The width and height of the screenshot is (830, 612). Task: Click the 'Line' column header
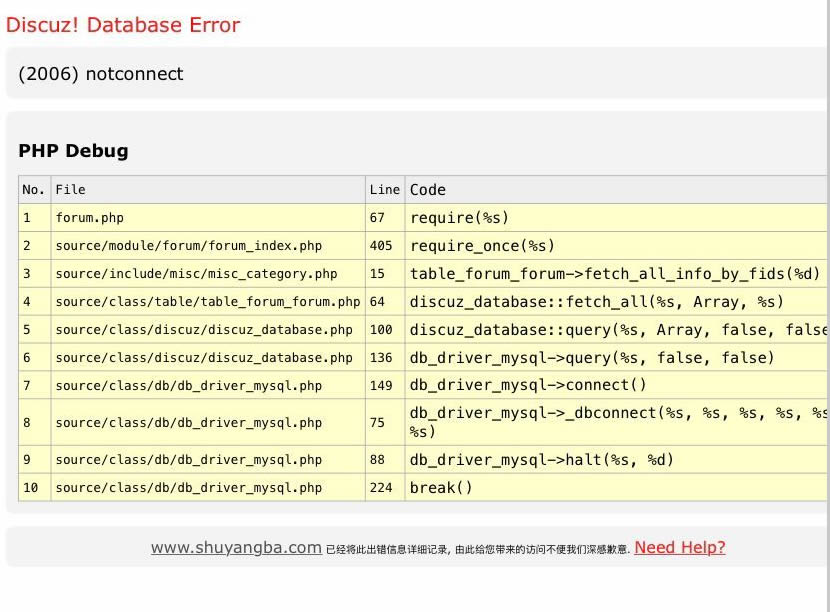(385, 190)
